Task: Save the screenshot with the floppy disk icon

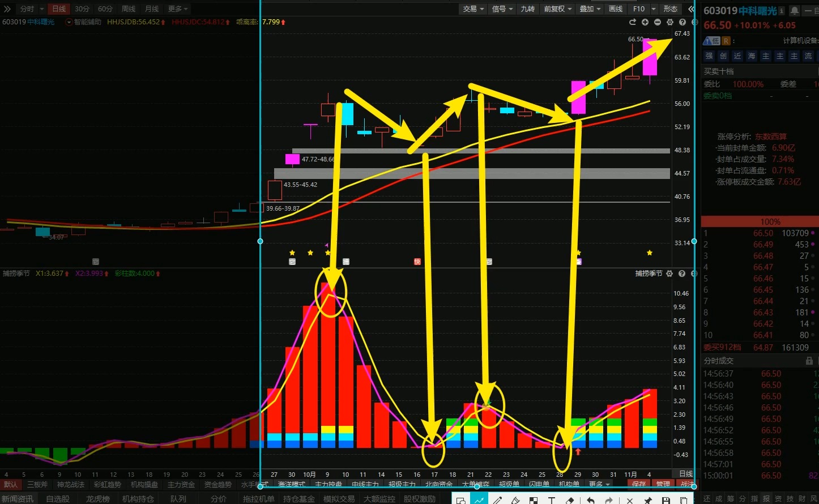Action: pyautogui.click(x=666, y=501)
